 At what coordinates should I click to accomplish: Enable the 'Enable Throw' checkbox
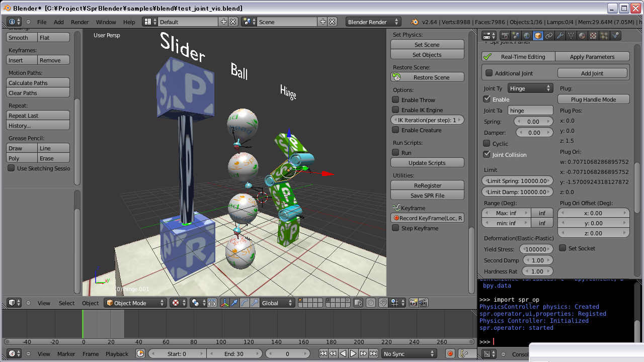396,100
